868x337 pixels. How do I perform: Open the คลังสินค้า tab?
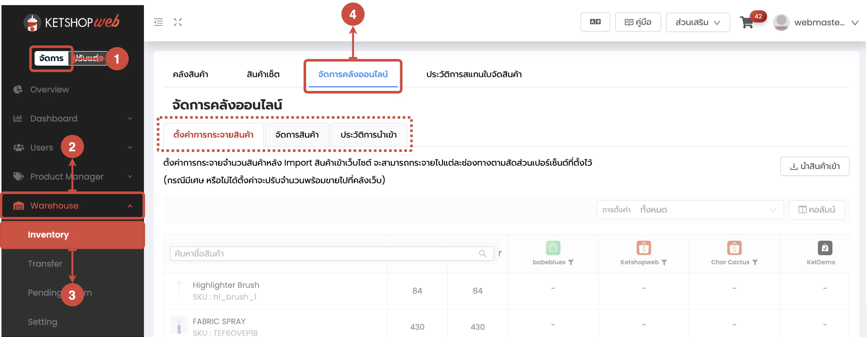coord(190,74)
